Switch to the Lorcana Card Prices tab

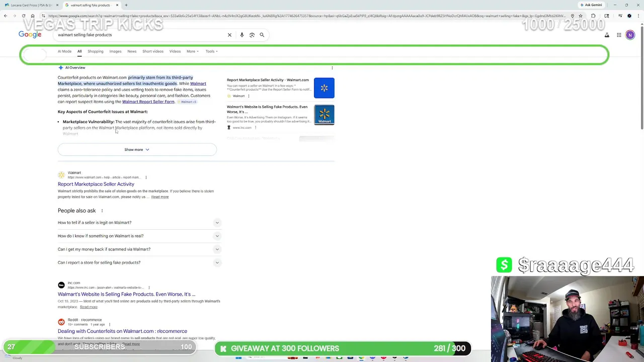(31, 5)
